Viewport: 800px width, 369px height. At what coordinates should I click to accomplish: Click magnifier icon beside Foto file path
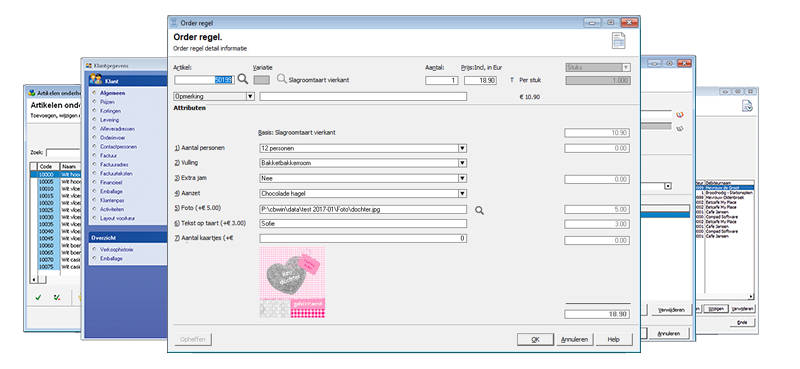click(479, 210)
